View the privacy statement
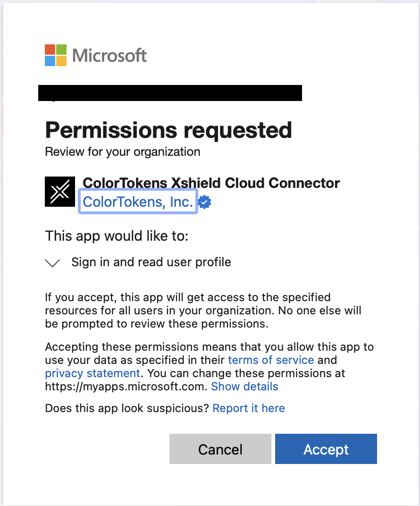Screen dimensions: 420x506 [92, 373]
